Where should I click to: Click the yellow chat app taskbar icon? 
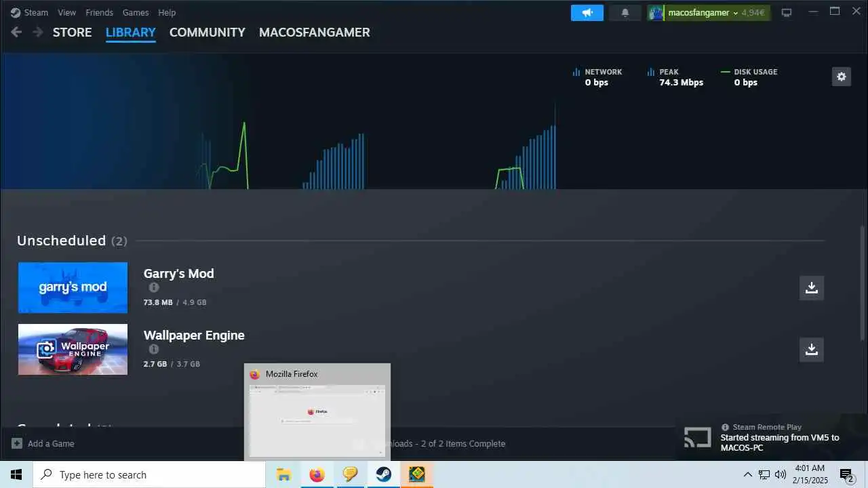[350, 474]
